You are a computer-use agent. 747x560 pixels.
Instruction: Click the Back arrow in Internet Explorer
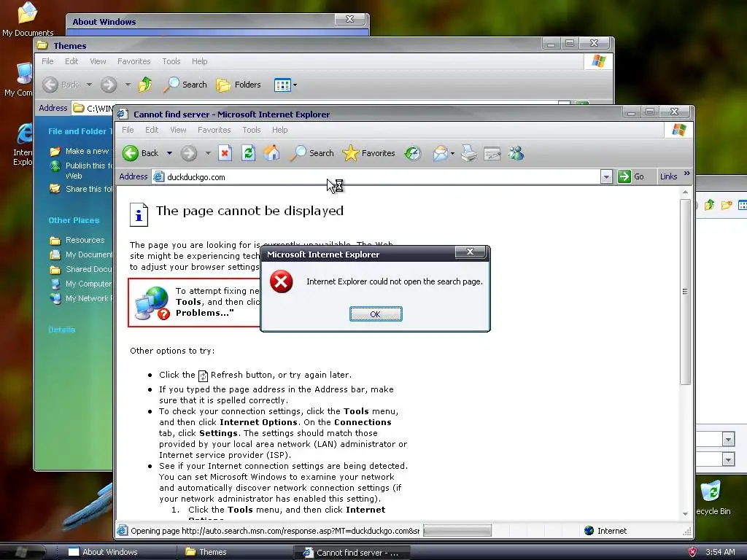[131, 153]
